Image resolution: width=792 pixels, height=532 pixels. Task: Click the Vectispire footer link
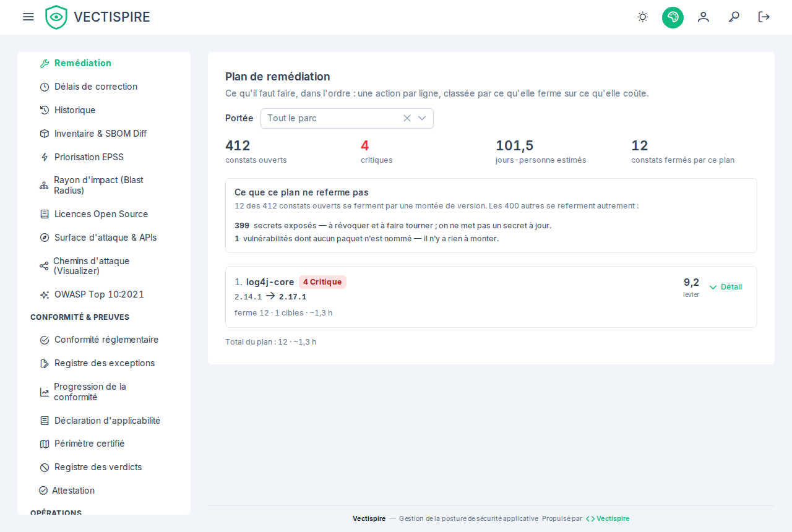pos(608,518)
